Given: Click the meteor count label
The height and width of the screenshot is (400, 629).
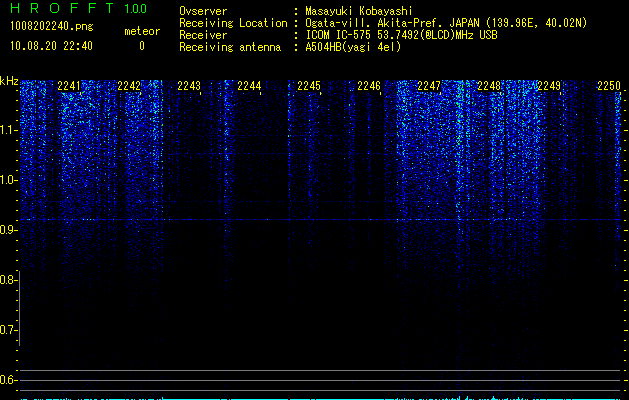Looking at the screenshot, I should 142,31.
